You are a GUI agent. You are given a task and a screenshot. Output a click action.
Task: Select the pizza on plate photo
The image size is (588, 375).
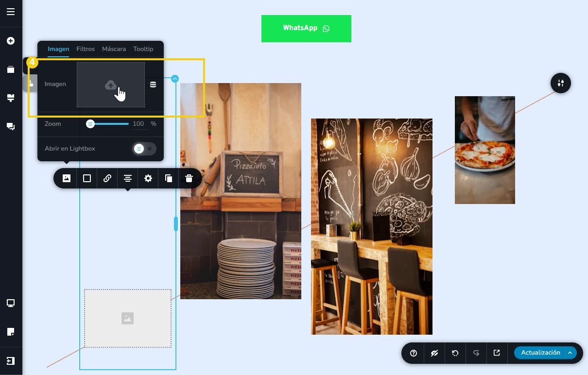485,150
